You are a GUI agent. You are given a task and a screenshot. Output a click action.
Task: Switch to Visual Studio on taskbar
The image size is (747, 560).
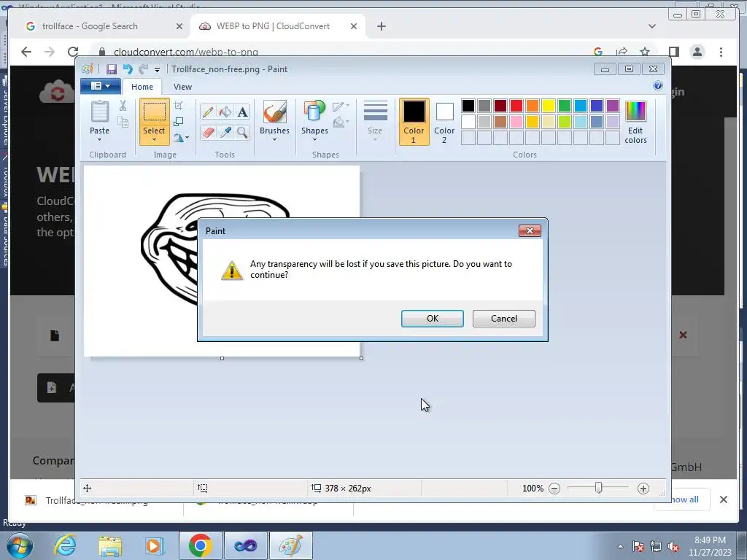pyautogui.click(x=245, y=545)
